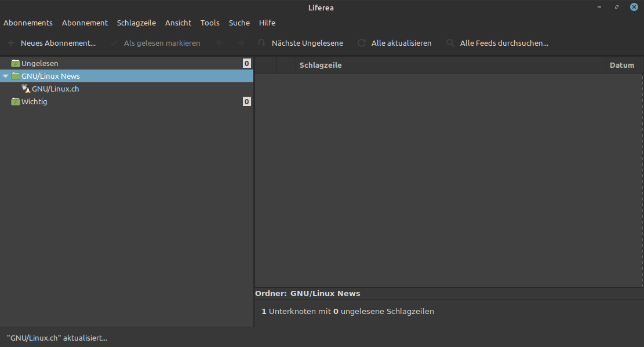
Task: Open the Abonnement menu
Action: (x=85, y=23)
